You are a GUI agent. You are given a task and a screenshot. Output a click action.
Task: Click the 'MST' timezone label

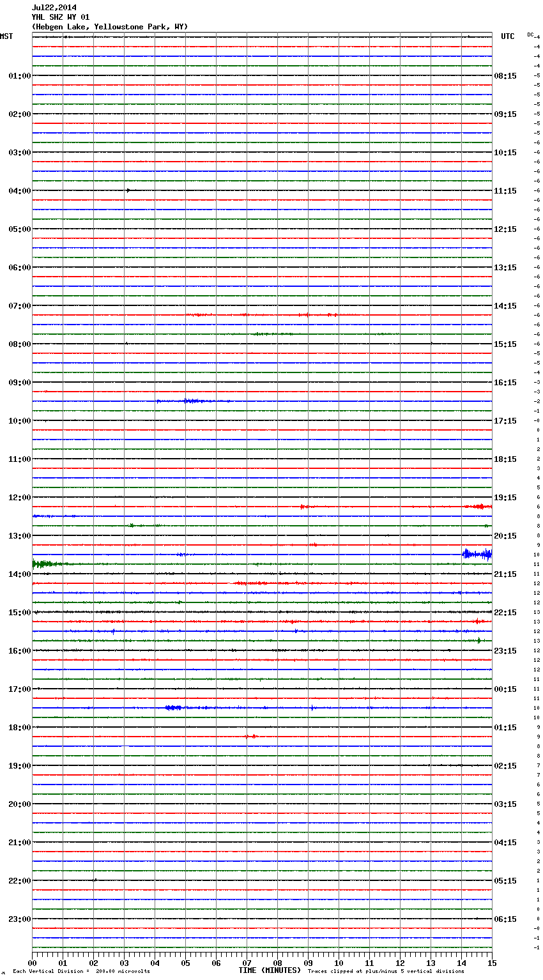pos(6,36)
